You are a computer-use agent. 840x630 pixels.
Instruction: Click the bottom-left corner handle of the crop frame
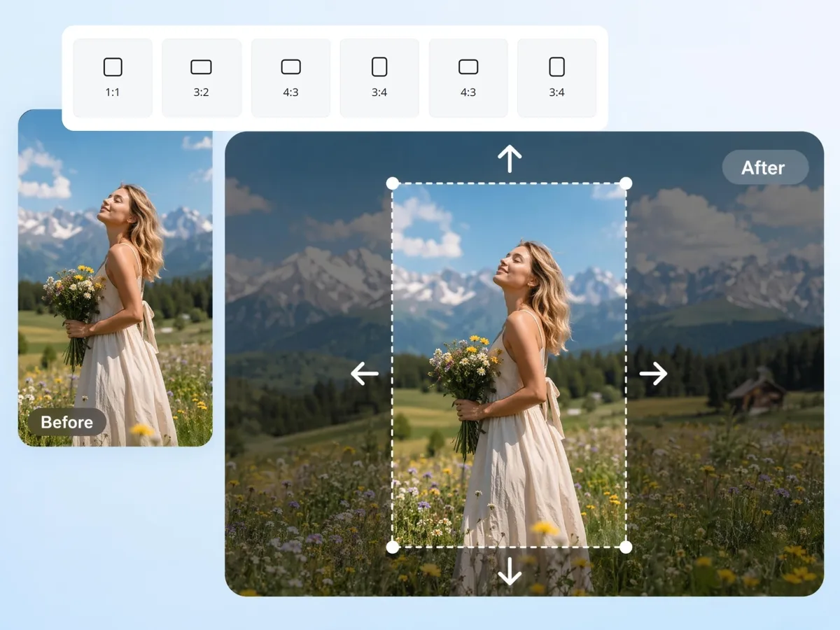tap(393, 547)
